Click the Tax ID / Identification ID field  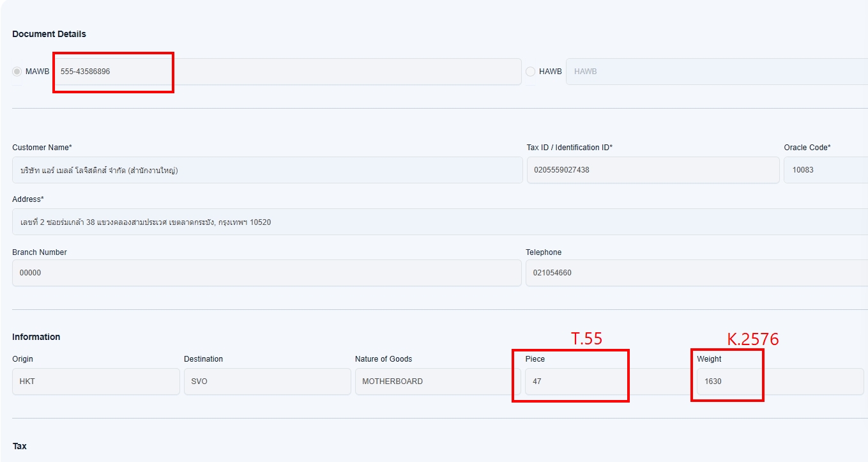(652, 170)
